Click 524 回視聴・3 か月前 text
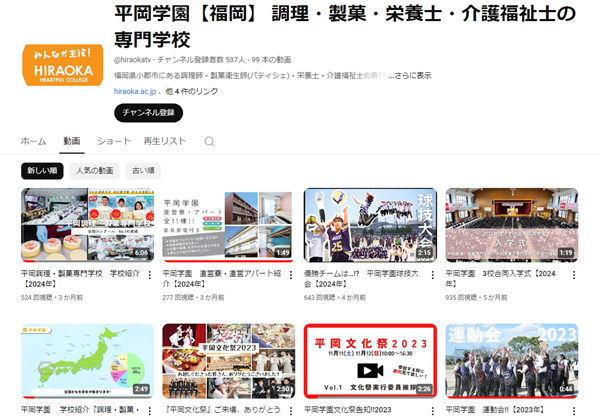 pos(52,297)
